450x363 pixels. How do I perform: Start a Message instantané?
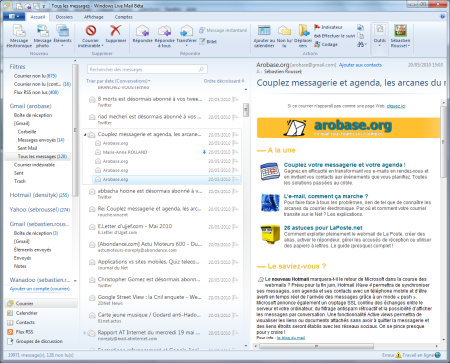pyautogui.click(x=223, y=30)
